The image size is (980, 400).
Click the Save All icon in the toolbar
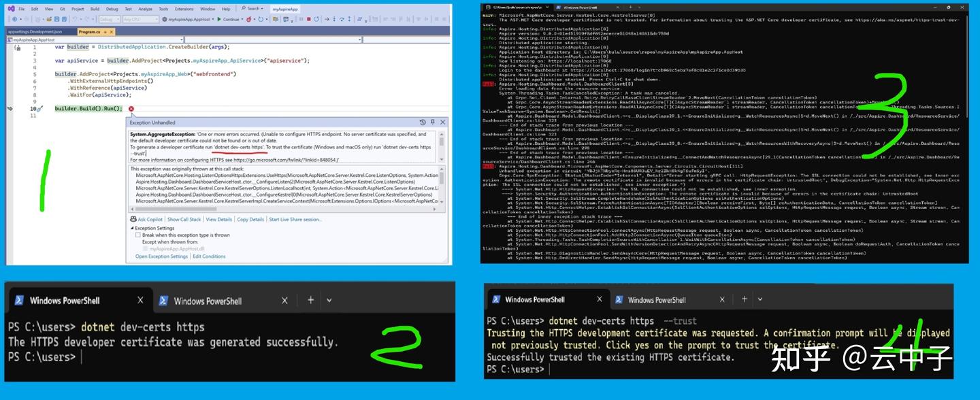click(x=64, y=19)
